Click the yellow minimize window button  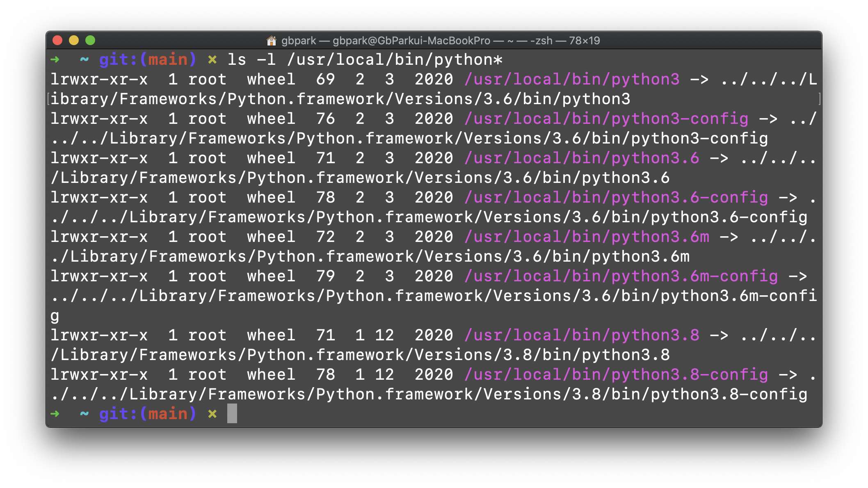(74, 40)
